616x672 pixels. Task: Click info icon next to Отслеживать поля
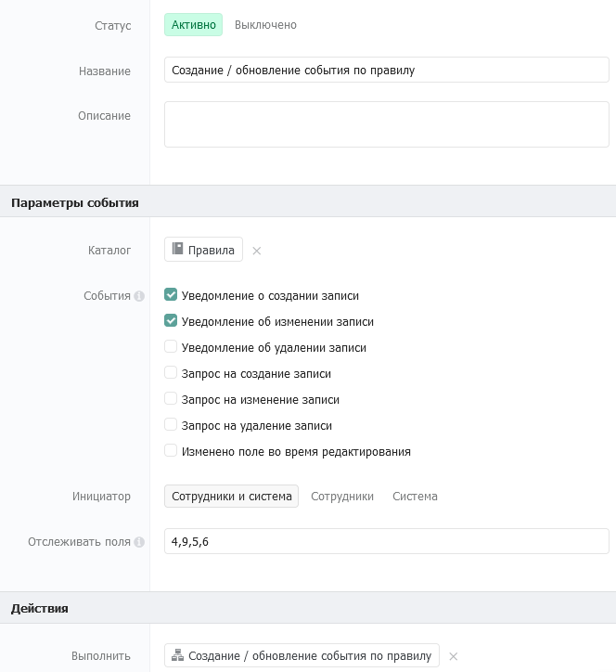tap(139, 542)
